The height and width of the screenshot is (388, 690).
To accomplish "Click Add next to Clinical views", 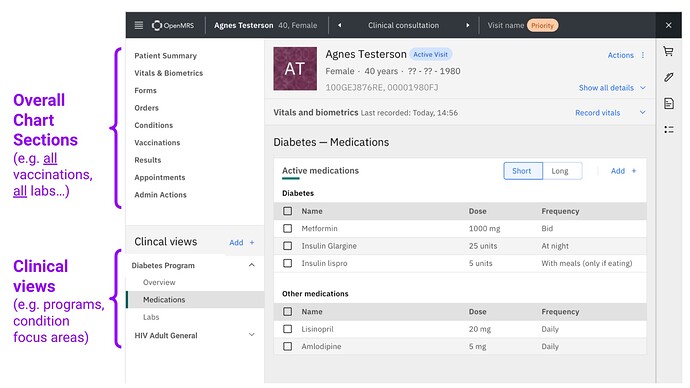I will pos(236,242).
